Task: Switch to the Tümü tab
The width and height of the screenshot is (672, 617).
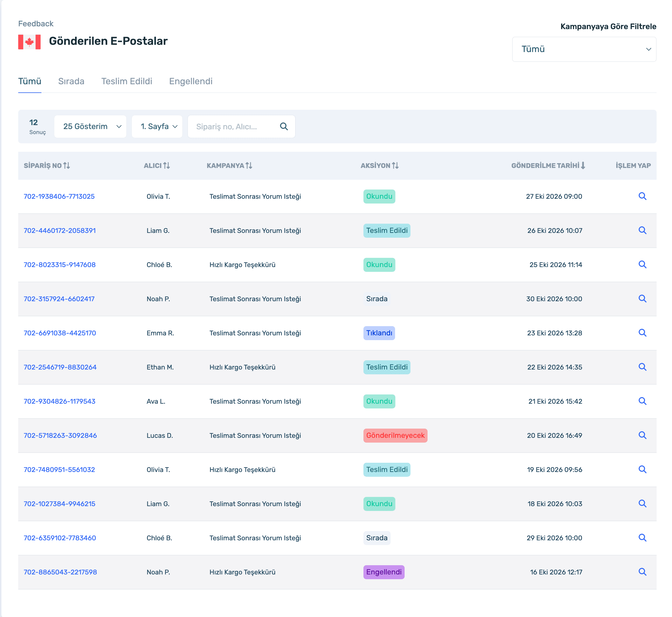Action: coord(30,81)
